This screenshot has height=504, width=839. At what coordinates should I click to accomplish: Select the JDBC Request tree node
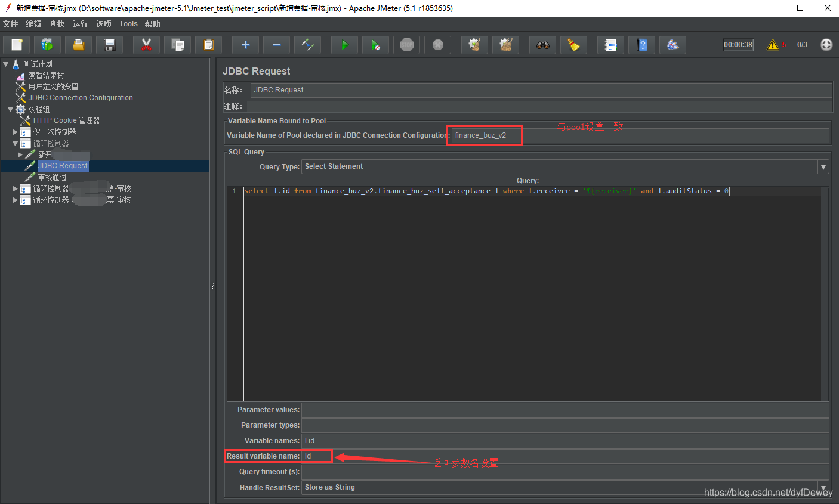(63, 166)
